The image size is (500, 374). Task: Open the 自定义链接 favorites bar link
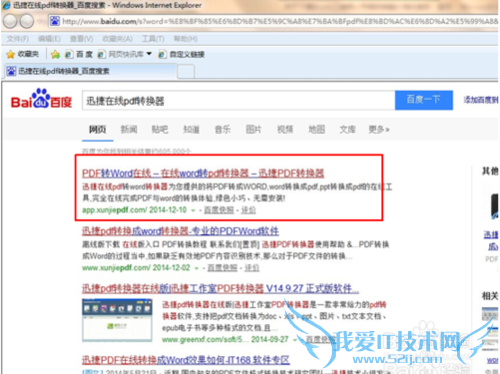click(x=182, y=54)
